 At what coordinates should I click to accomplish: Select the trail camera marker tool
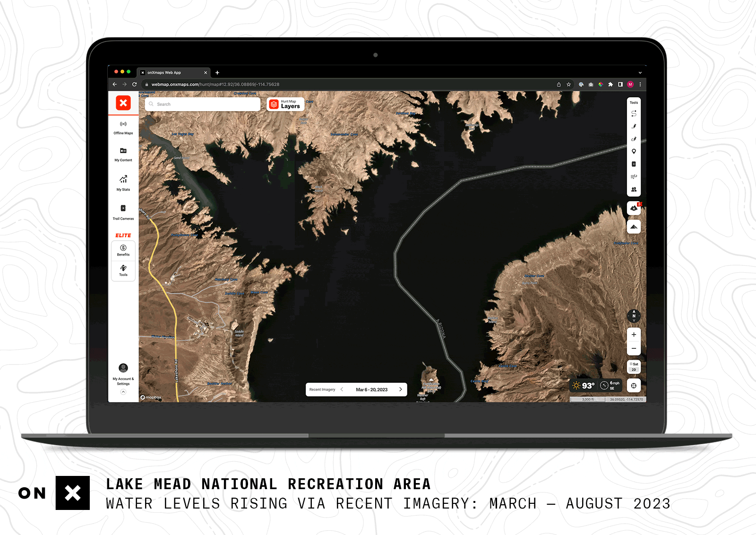point(634,164)
